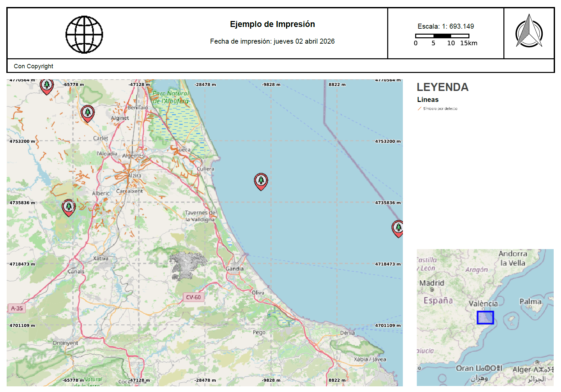Screen dimensions: 561x392
Task: Click the globe logo icon in header
Action: coord(84,34)
